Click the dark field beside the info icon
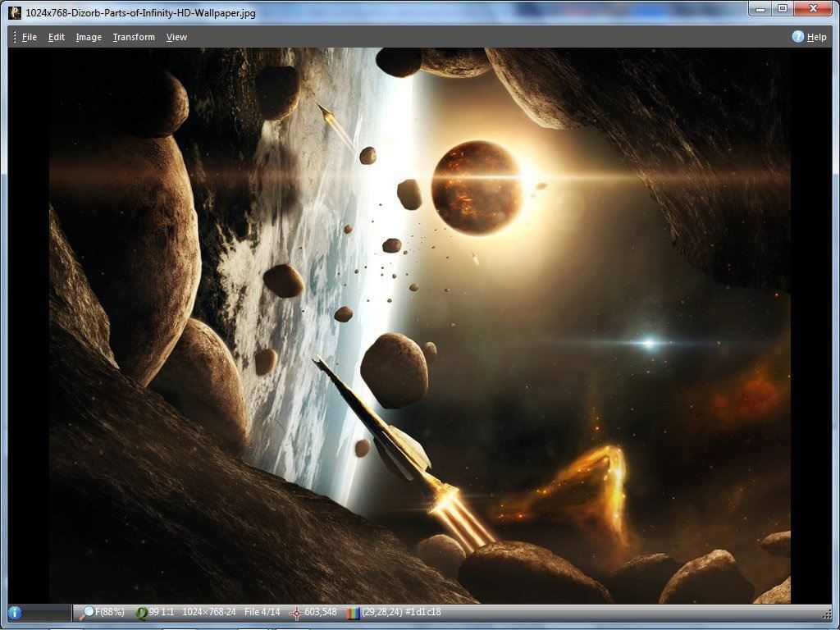Screen dimensions: 840x630 coord(48,612)
